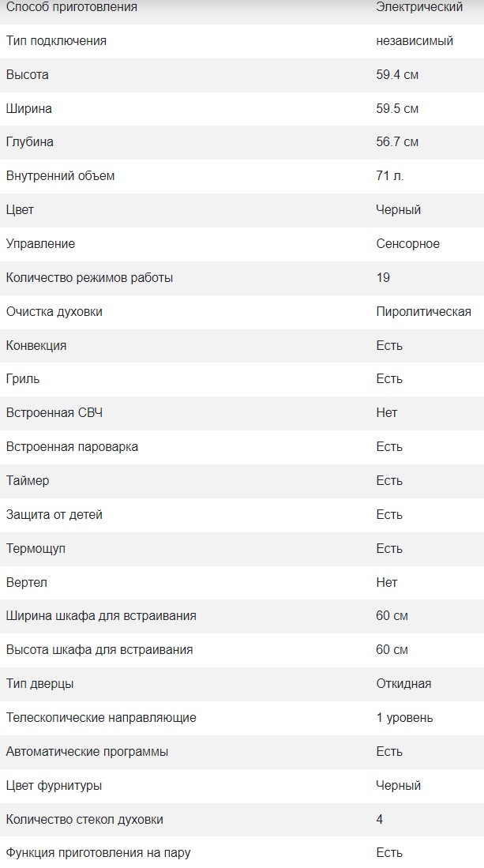Click the 'Способ приготовления' label
This screenshot has width=484, height=868.
pyautogui.click(x=71, y=7)
